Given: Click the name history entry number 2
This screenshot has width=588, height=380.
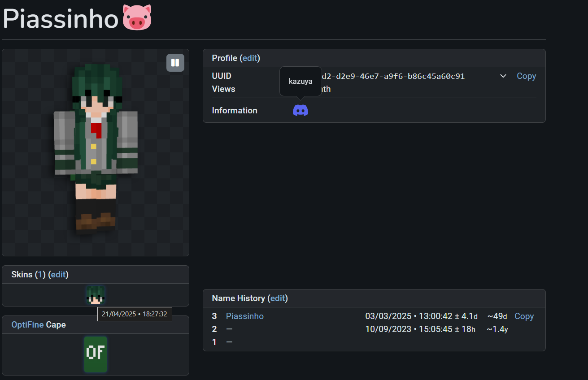Looking at the screenshot, I should point(214,329).
